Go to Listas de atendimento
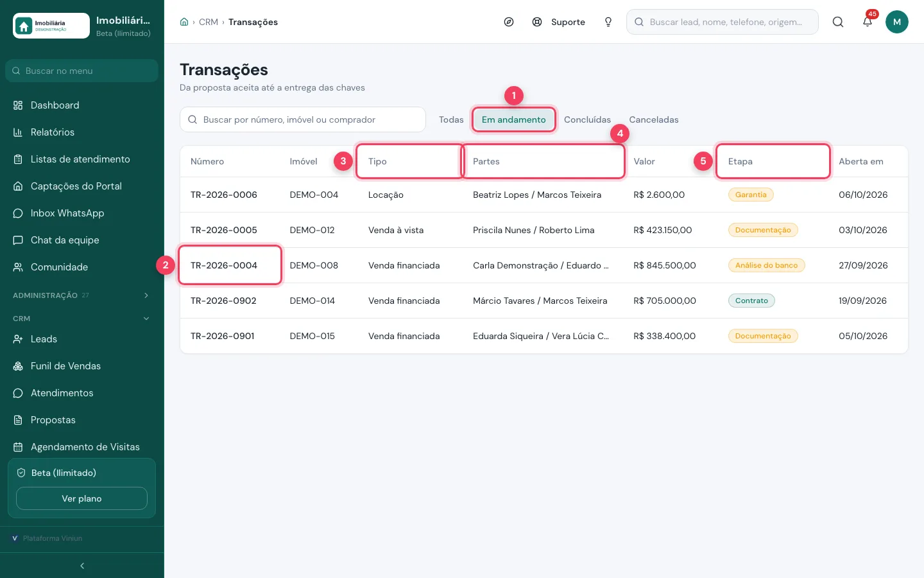 [x=81, y=159]
